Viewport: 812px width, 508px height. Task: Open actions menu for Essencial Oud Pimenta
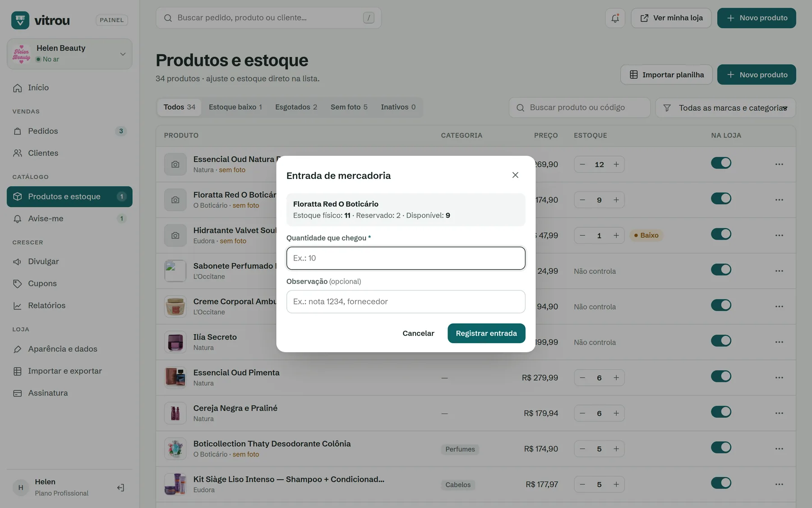click(x=779, y=378)
